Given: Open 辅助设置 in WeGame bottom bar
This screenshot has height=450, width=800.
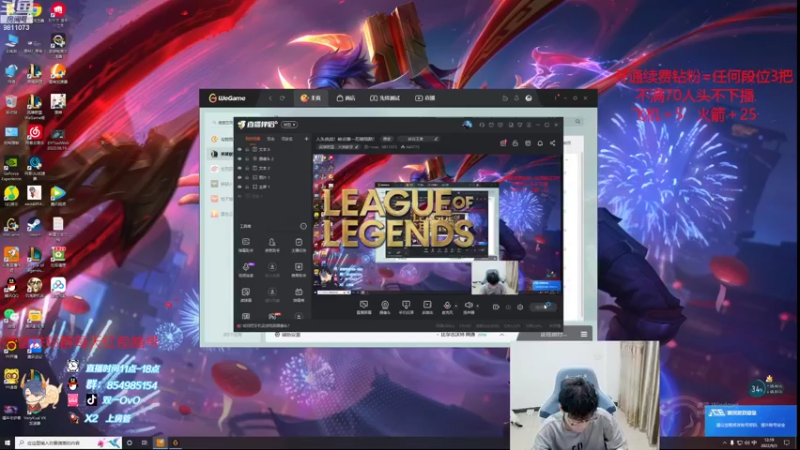Looking at the screenshot, I should point(288,335).
